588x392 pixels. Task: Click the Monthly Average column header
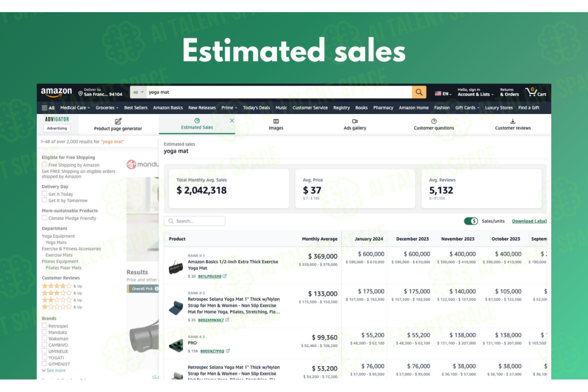(319, 239)
